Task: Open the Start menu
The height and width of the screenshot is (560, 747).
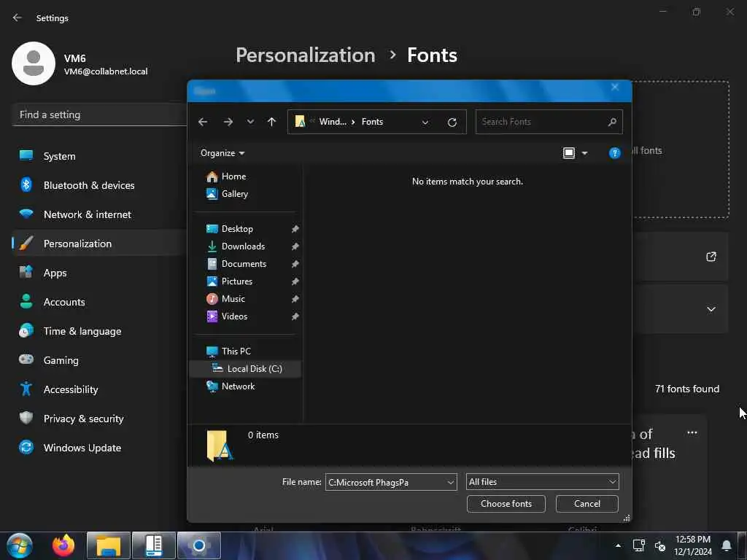Action: pyautogui.click(x=19, y=545)
